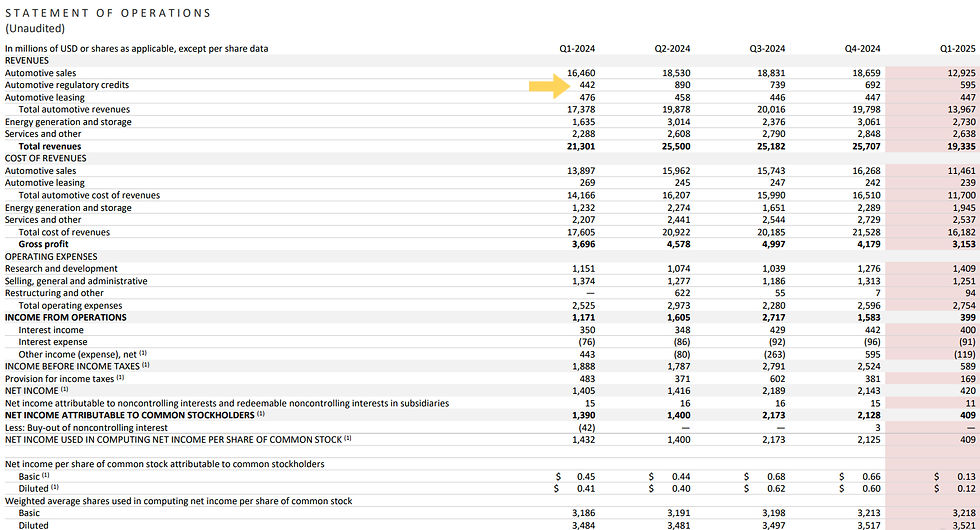This screenshot has width=980, height=530.
Task: Click the 'Weighted average shares used' row label
Action: coord(178,501)
